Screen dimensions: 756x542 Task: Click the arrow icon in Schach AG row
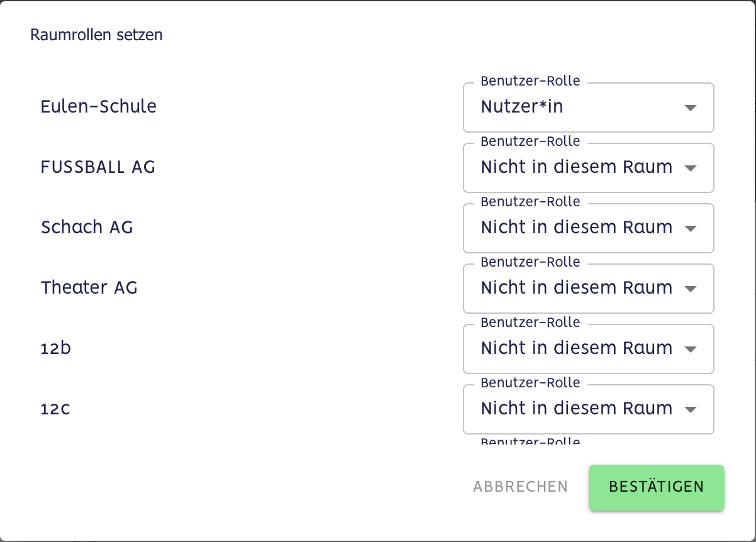690,228
